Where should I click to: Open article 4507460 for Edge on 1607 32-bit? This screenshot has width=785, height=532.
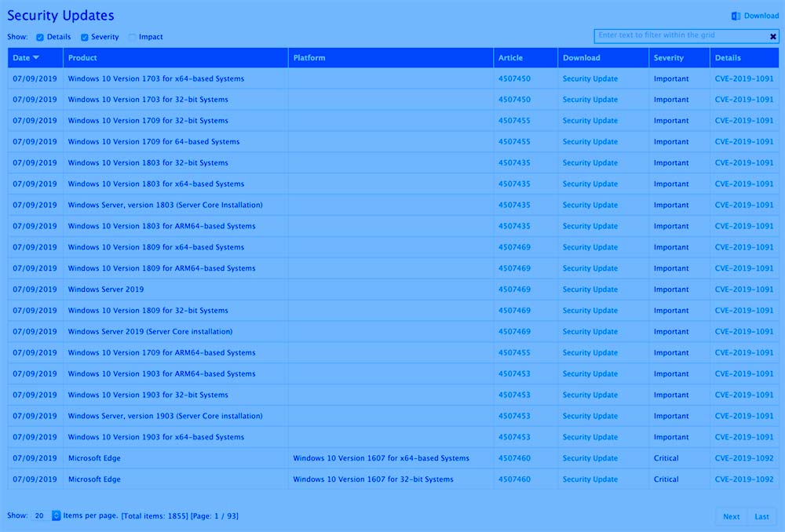click(x=514, y=479)
